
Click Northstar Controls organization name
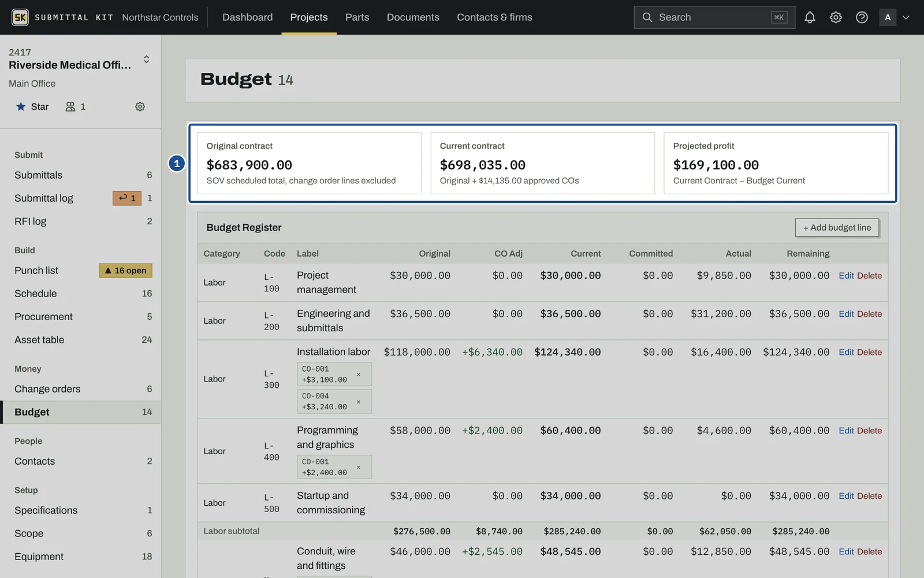(x=160, y=17)
